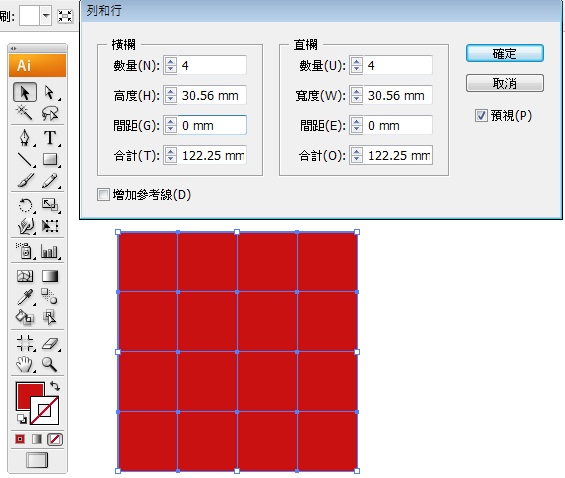Swap fill and stroke colors
Screen dimensions: 565x478
coord(55,386)
